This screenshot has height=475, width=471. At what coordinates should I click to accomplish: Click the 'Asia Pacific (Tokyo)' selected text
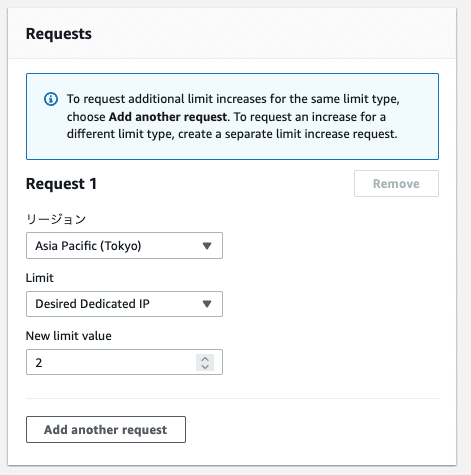coord(88,246)
